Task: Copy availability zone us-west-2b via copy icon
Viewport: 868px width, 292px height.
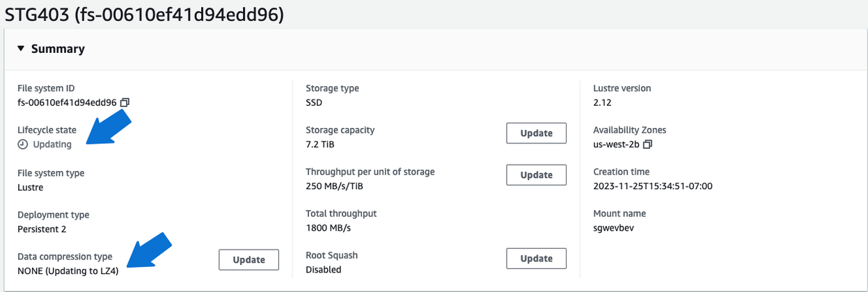Action: click(647, 145)
